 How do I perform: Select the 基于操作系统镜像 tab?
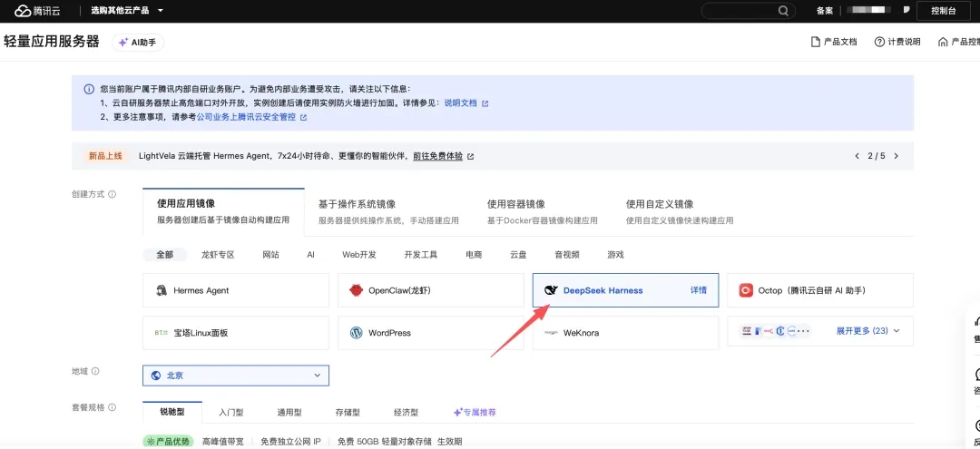pyautogui.click(x=388, y=211)
